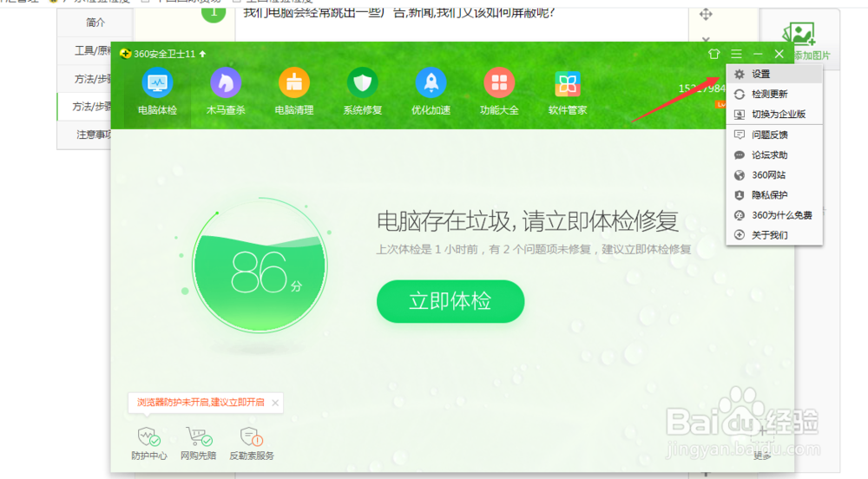Open 电脑体检 in the top toolbar
The height and width of the screenshot is (479, 868).
pyautogui.click(x=157, y=92)
